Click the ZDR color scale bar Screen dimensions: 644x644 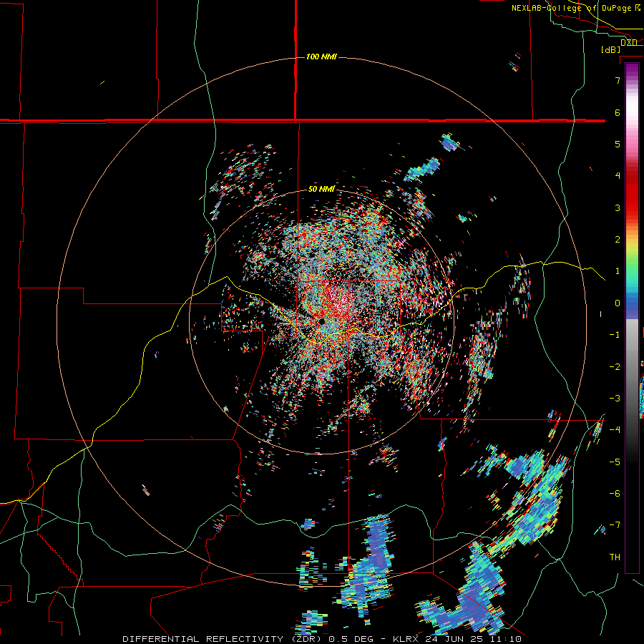tap(632, 318)
